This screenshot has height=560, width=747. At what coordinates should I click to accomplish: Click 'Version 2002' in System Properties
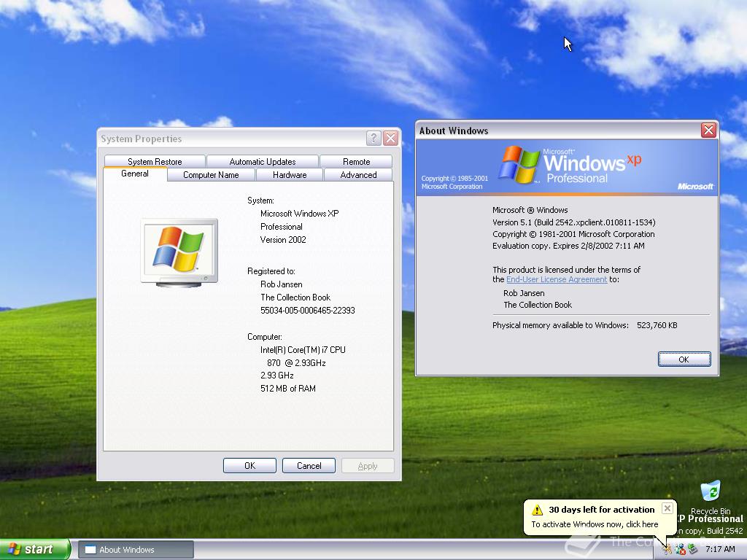[283, 239]
